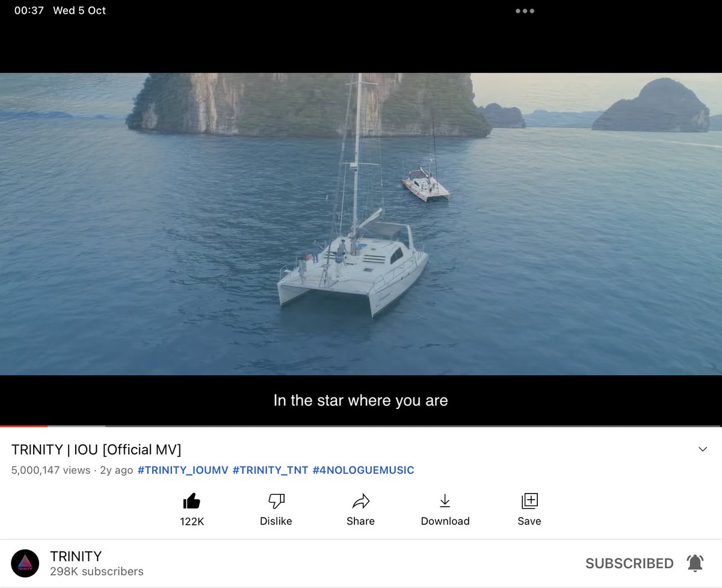
Task: Tap the status bar time 00:37
Action: click(29, 11)
